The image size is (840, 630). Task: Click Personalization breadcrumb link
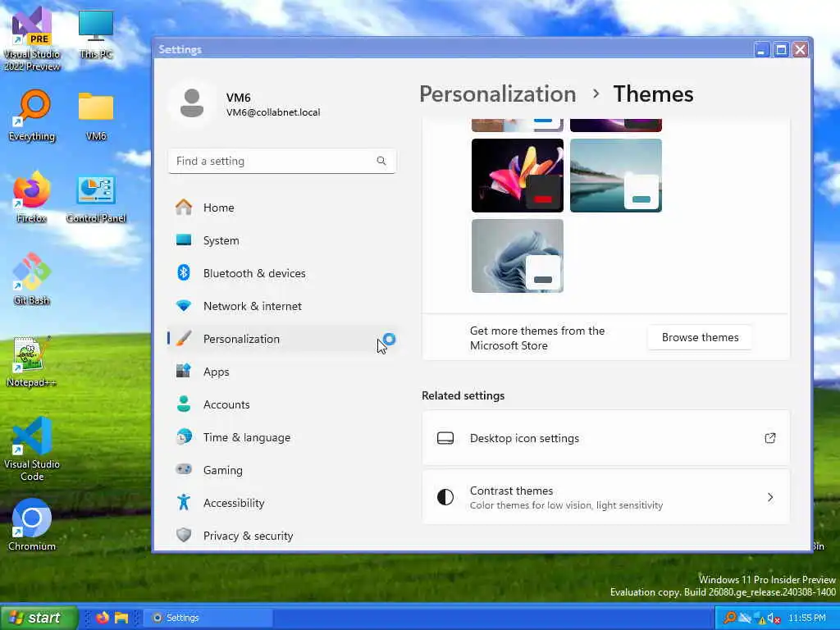[497, 94]
